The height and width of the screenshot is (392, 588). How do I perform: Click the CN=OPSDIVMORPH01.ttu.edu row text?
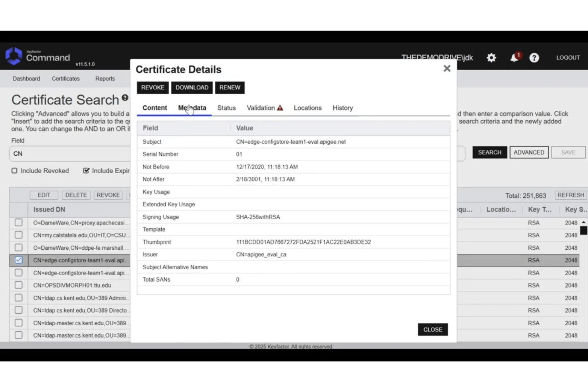72,285
